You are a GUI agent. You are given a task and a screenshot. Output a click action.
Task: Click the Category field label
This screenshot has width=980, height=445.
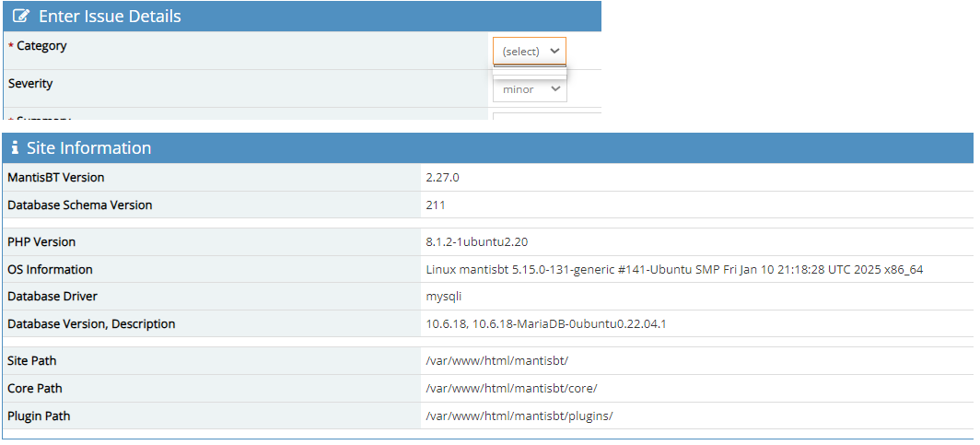pos(41,46)
